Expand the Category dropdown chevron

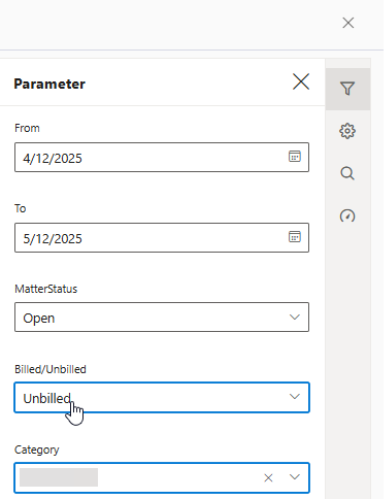click(x=294, y=477)
